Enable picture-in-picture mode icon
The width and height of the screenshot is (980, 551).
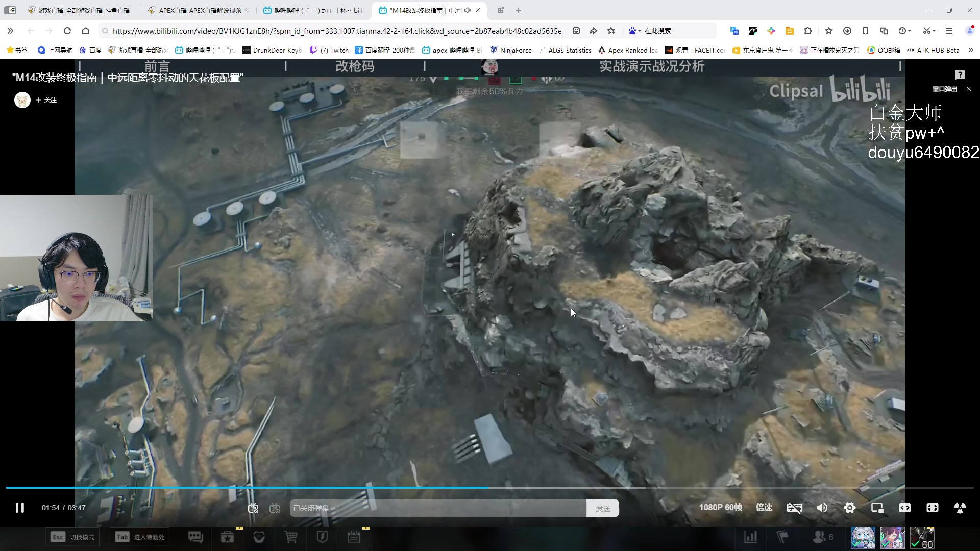click(877, 508)
